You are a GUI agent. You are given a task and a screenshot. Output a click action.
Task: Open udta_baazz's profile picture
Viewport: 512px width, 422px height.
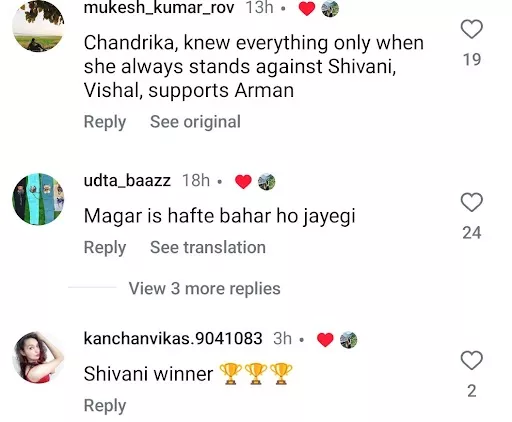38,199
